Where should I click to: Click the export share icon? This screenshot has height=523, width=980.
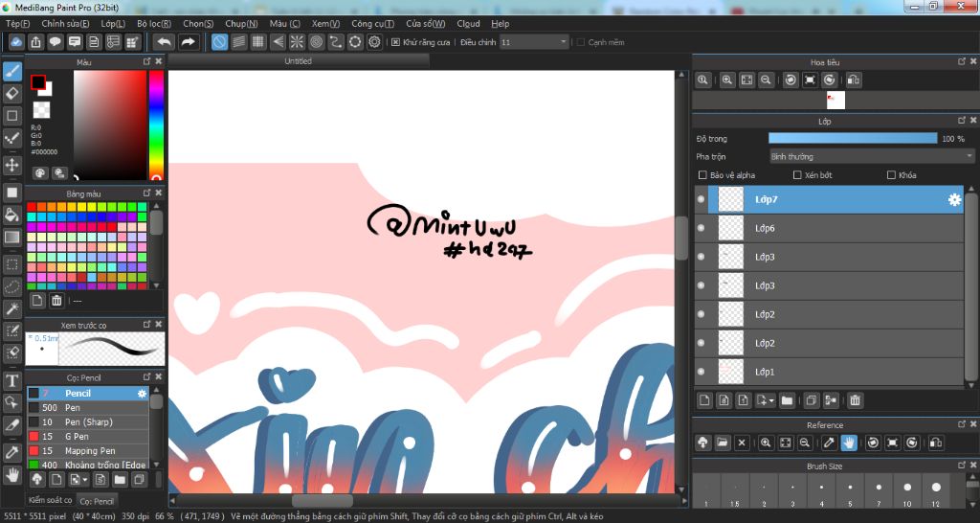(36, 42)
